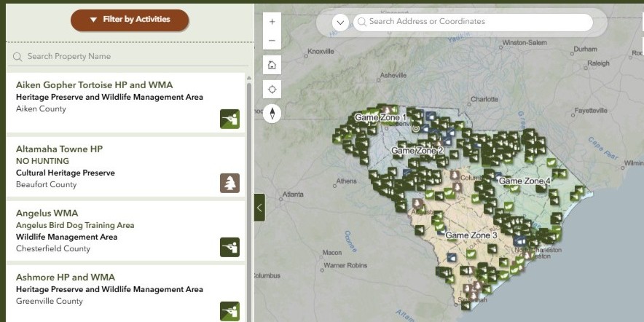Click the find my location button
The image size is (644, 322).
point(272,89)
